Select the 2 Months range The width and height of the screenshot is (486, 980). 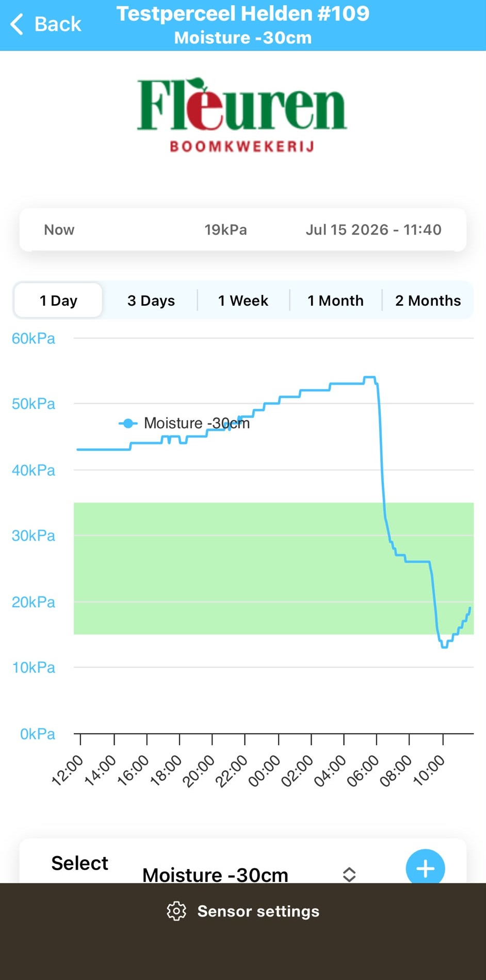point(428,301)
